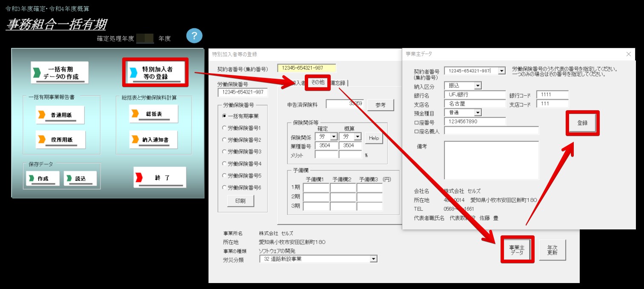Image resolution: width=644 pixels, height=289 pixels.
Task: Click the 確定処理年度 year field
Action: point(145,38)
